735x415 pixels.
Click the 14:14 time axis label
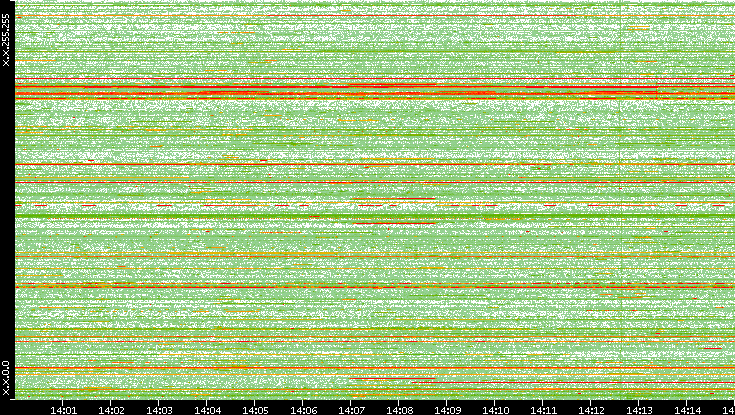click(688, 410)
